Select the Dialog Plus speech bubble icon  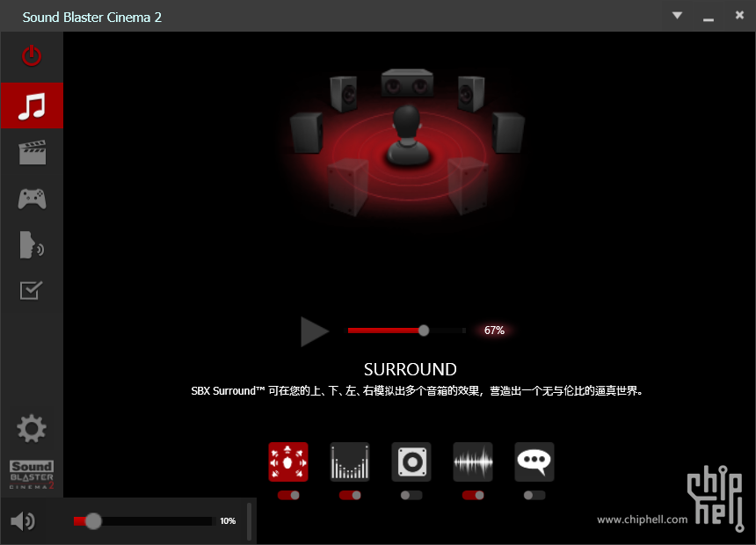click(534, 461)
